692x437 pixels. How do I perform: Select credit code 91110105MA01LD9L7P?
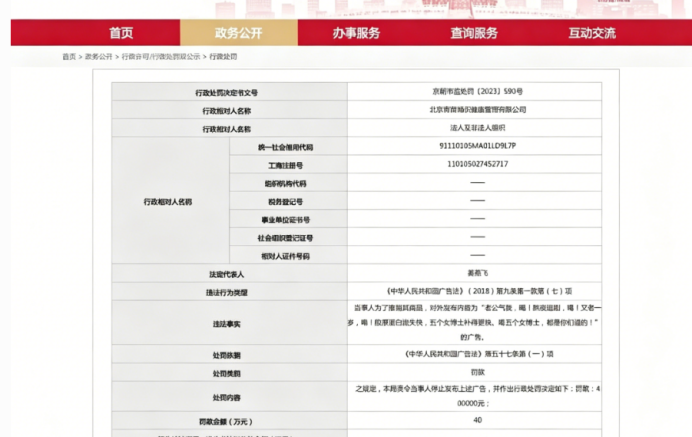tap(478, 146)
